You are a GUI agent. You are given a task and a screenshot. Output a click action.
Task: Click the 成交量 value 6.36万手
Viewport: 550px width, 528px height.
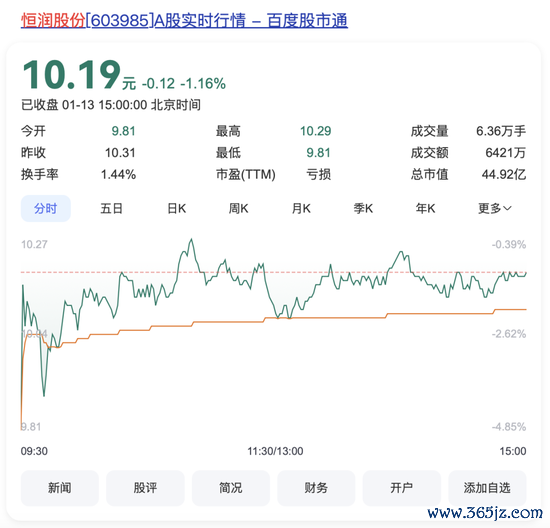click(501, 131)
